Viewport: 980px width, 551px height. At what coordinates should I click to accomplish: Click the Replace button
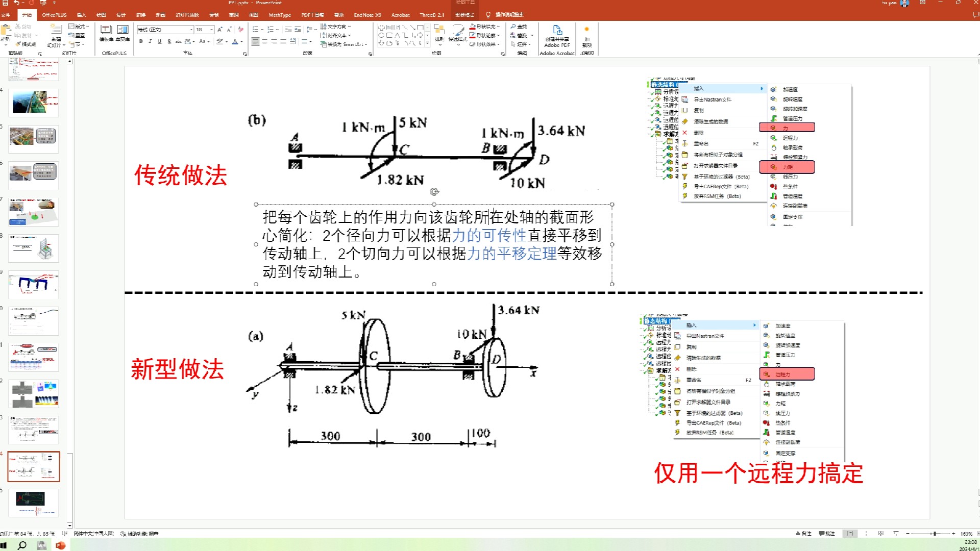(x=522, y=35)
